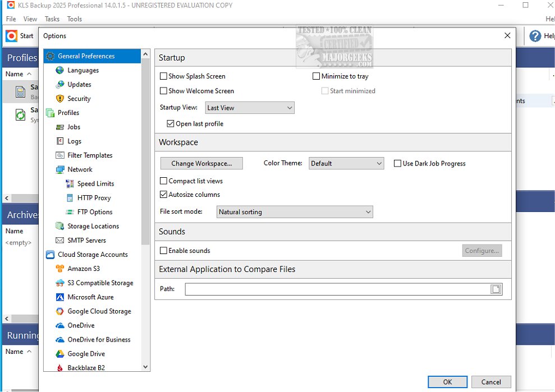Viewport: 555px width, 392px height.
Task: Click the Name column sort arrow in Profiles
Action: coord(29,74)
